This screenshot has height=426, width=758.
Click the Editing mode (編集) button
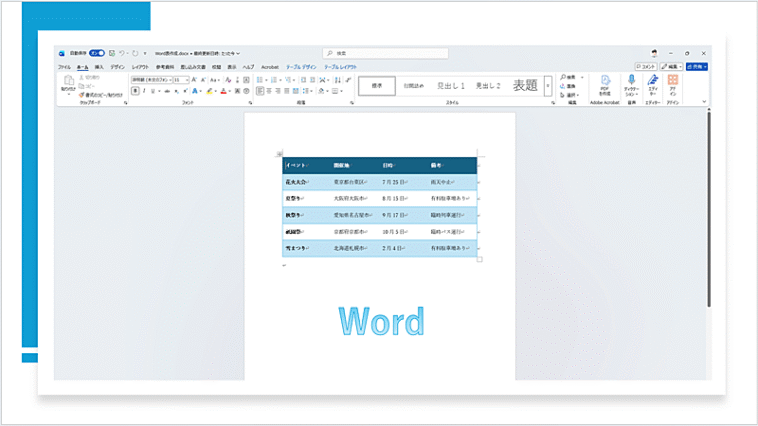click(671, 67)
